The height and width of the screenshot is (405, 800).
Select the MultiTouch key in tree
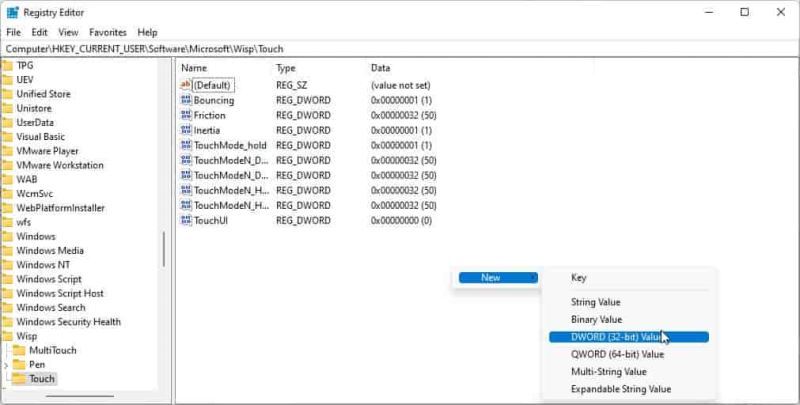click(x=52, y=351)
